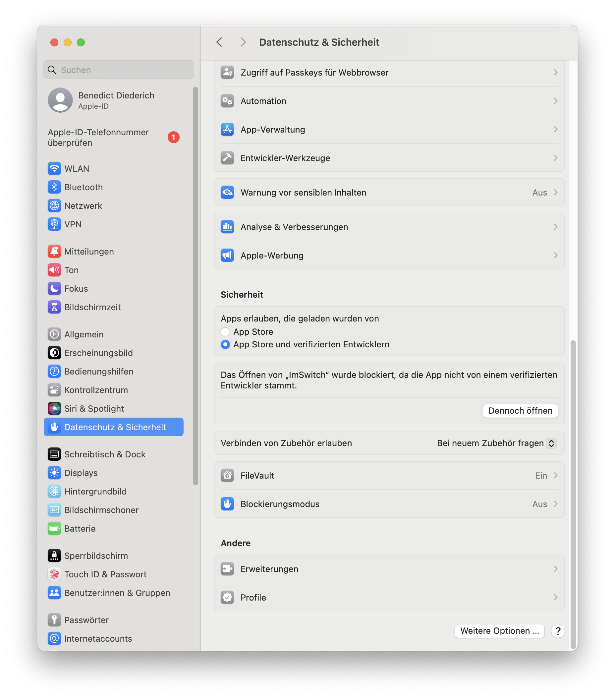
Task: Click the Analyse & Verbesserungen chart icon
Action: (x=227, y=227)
